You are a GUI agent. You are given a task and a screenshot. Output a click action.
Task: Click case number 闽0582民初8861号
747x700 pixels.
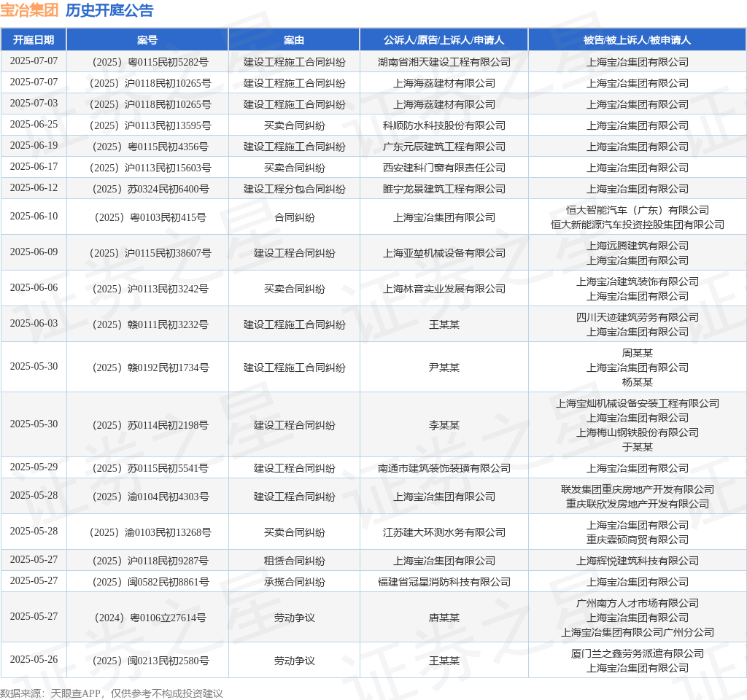coord(150,583)
